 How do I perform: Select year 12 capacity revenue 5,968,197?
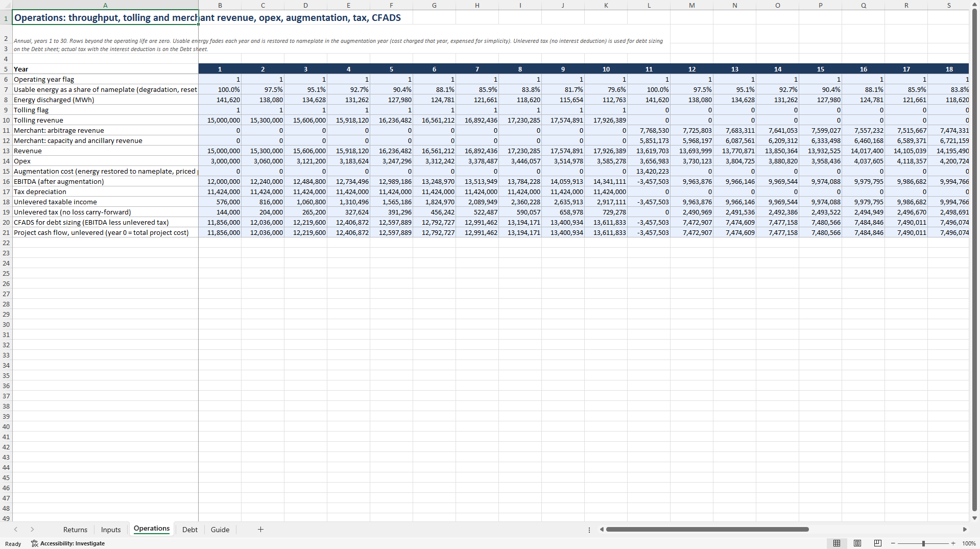tap(692, 140)
